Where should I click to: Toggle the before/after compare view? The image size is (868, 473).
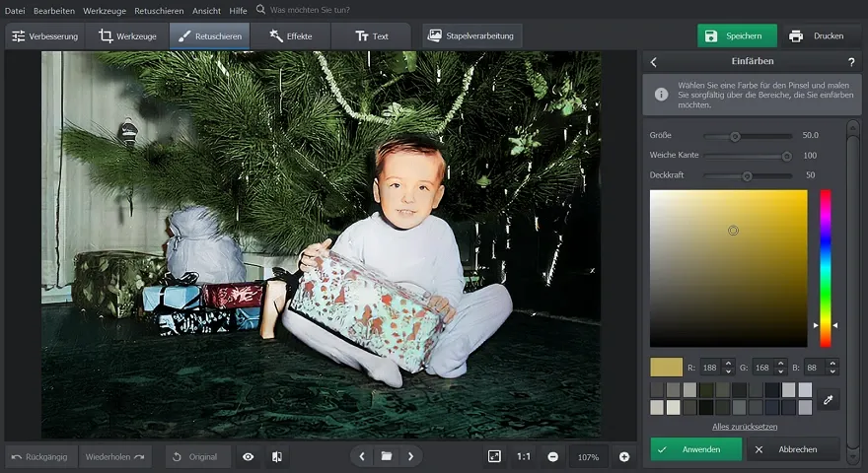click(277, 456)
